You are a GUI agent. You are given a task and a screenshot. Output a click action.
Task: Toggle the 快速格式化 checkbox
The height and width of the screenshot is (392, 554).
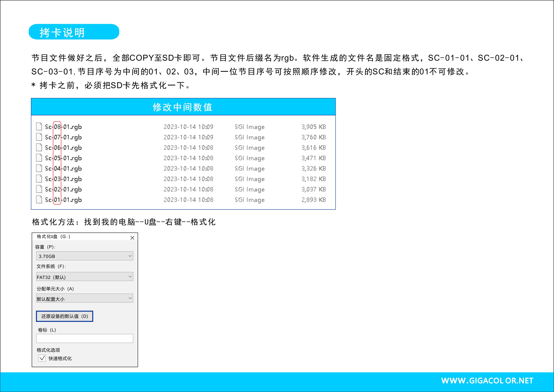coord(42,358)
